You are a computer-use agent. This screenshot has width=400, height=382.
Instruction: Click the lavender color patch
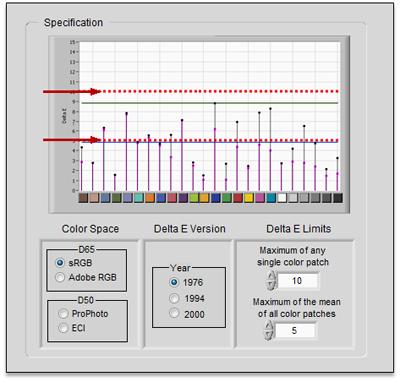tap(127, 198)
